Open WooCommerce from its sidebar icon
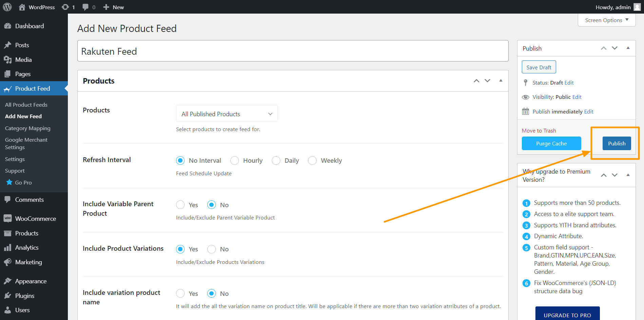 coord(8,218)
